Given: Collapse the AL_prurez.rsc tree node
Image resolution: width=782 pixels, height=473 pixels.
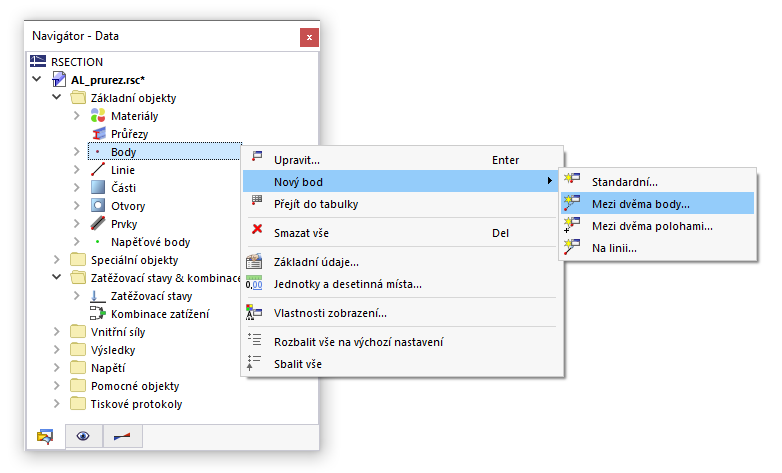Looking at the screenshot, I should pyautogui.click(x=36, y=79).
